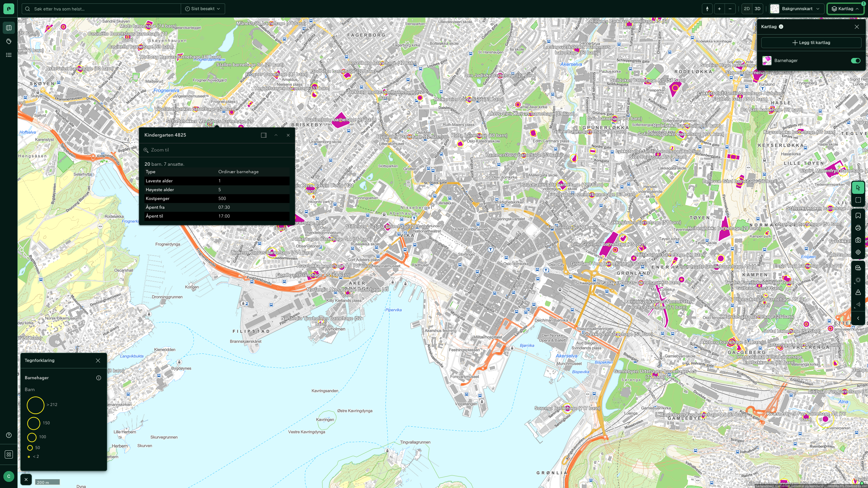The width and height of the screenshot is (868, 488).
Task: Open the list icon in left sidebar
Action: tap(9, 55)
